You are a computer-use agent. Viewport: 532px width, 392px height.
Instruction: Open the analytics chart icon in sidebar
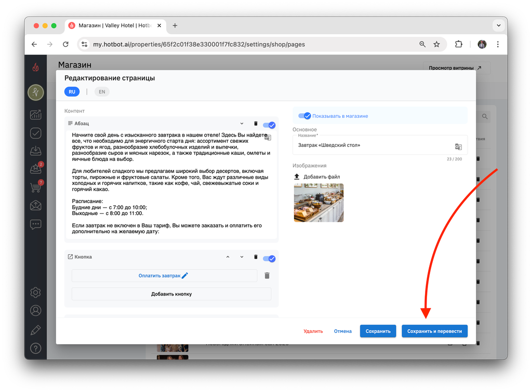[x=36, y=115]
